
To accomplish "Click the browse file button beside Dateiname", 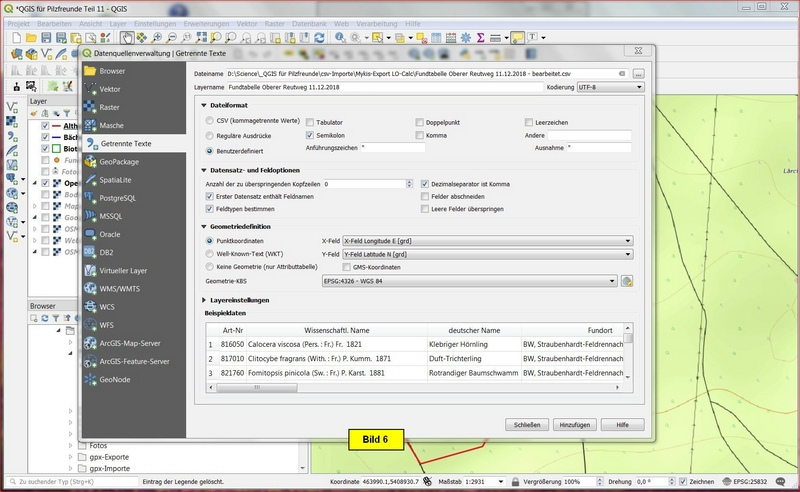I will [638, 74].
